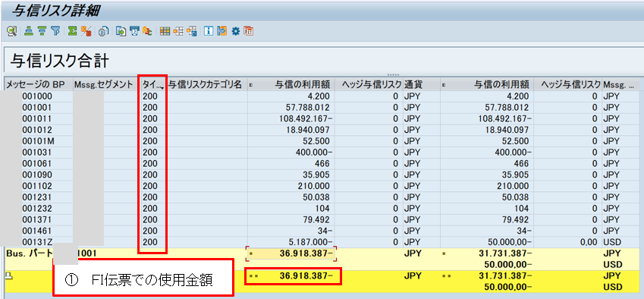The image size is (644, 299).
Task: Select the 与信リスクカテゴリ名 column header
Action: pos(207,84)
